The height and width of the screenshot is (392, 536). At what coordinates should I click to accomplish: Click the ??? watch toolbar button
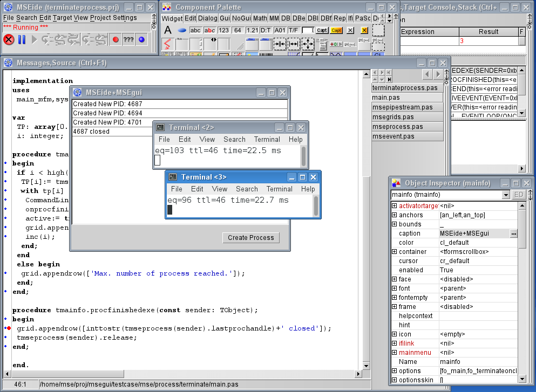coord(128,39)
